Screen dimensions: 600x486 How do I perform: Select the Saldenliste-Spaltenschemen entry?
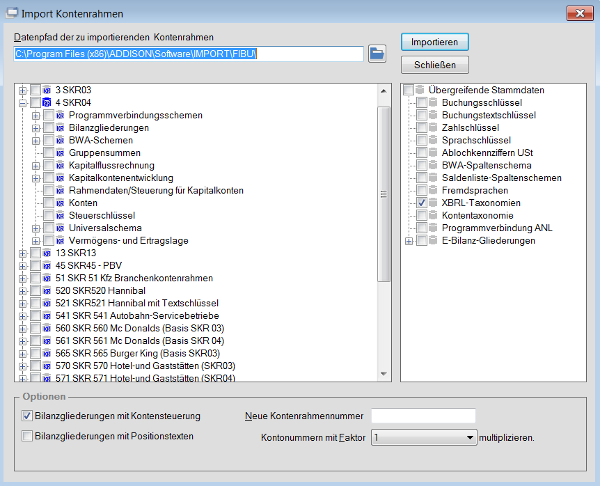502,178
